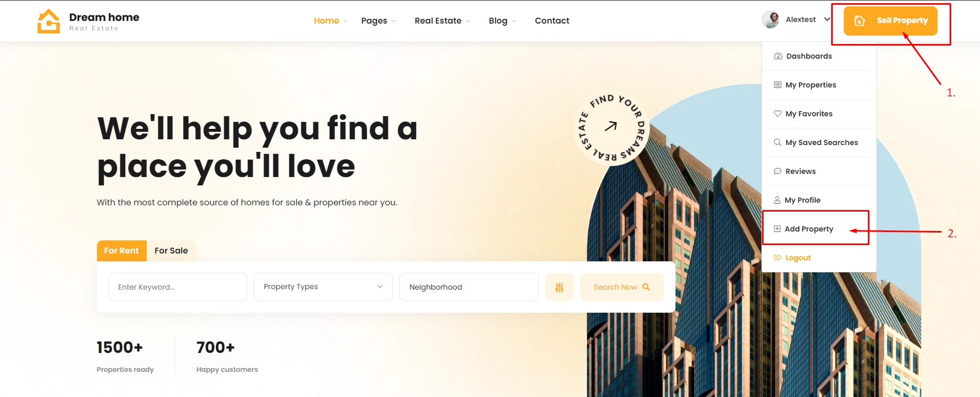This screenshot has height=397, width=980.
Task: Click the Search Now button
Action: point(622,287)
